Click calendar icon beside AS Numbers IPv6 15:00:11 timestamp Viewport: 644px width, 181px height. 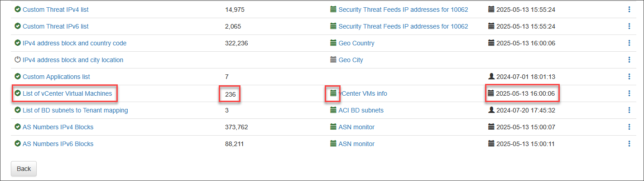tap(491, 144)
